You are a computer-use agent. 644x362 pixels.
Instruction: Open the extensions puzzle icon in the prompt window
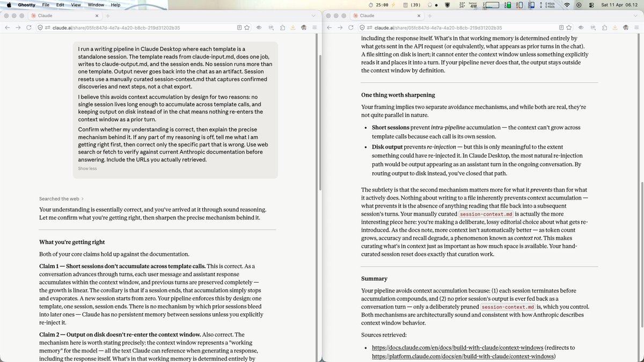pos(282,27)
